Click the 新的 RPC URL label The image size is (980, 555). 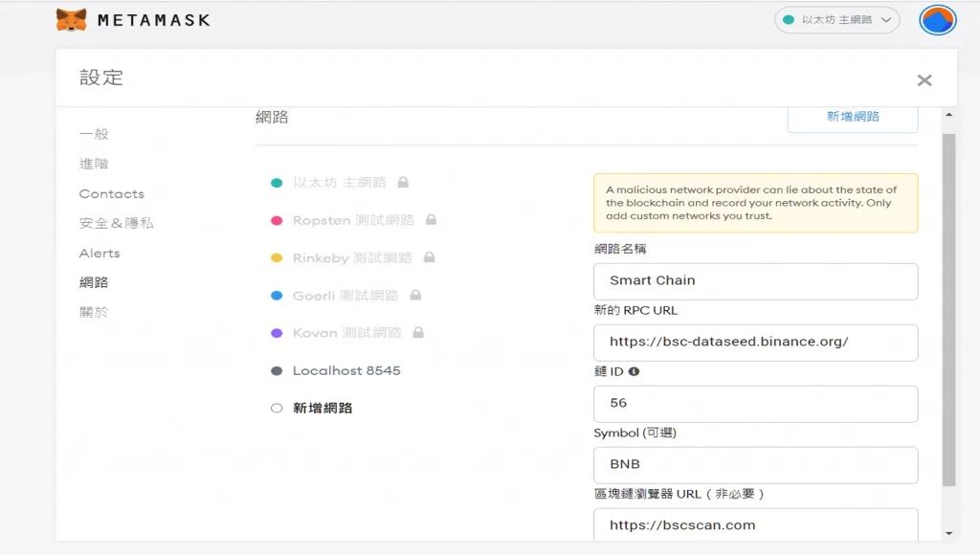click(x=635, y=310)
